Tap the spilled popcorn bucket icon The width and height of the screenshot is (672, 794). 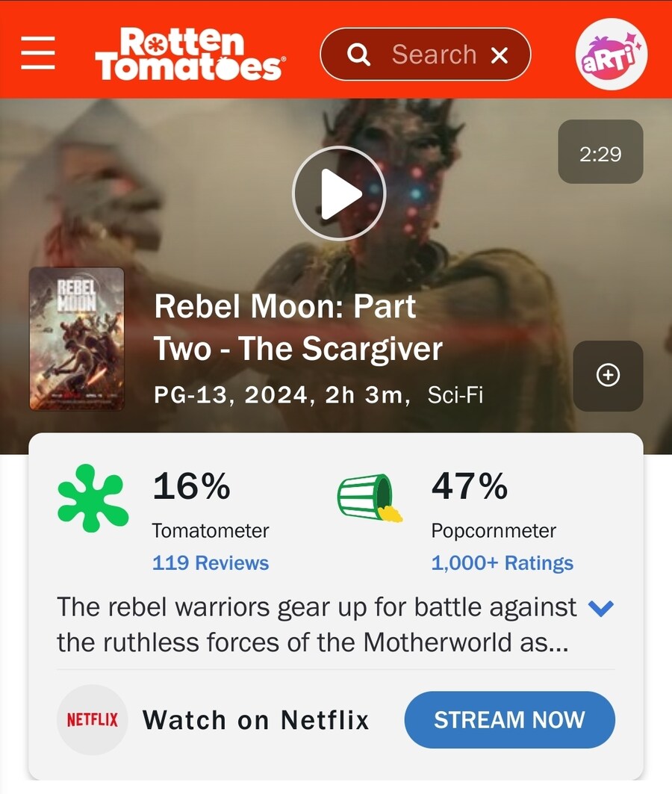click(x=370, y=497)
